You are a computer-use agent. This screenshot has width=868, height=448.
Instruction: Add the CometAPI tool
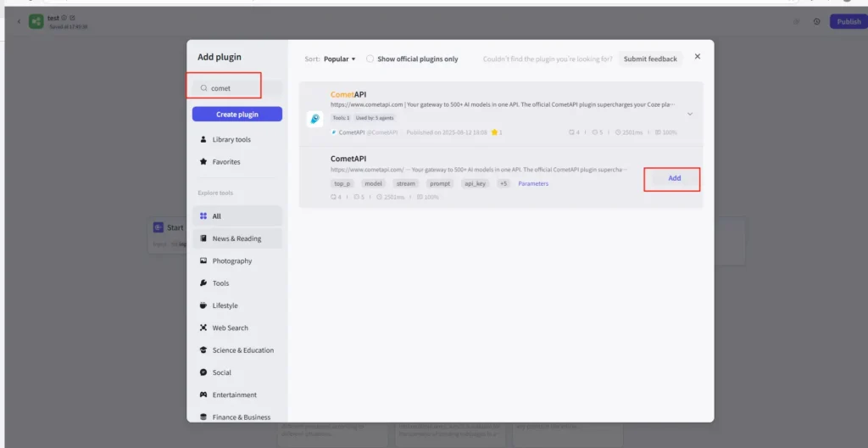pos(674,178)
